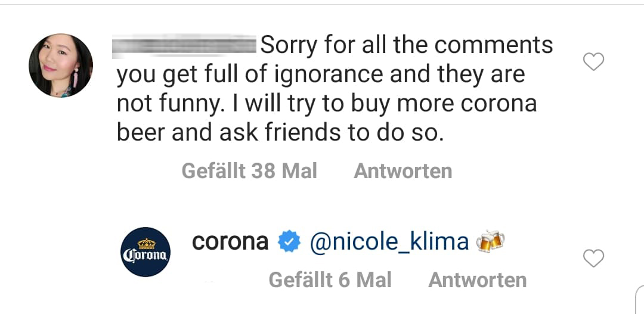Click the partial rounded element in bottom-right corner
This screenshot has height=314, width=644.
(x=638, y=301)
